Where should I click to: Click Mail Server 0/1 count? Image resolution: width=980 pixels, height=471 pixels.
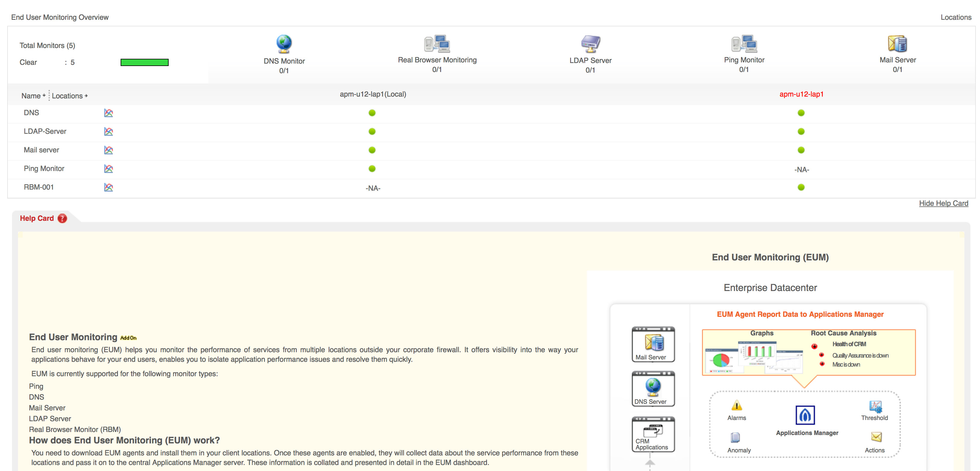(897, 70)
